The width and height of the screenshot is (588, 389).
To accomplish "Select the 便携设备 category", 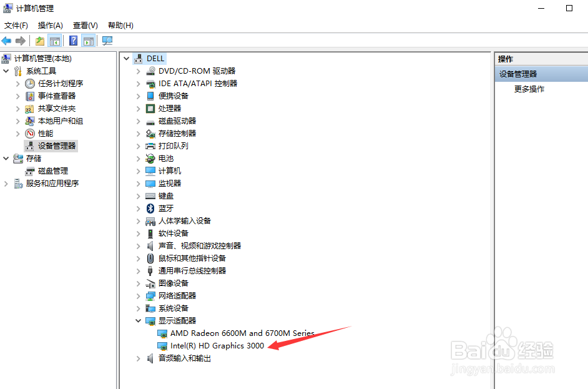I will click(x=174, y=96).
